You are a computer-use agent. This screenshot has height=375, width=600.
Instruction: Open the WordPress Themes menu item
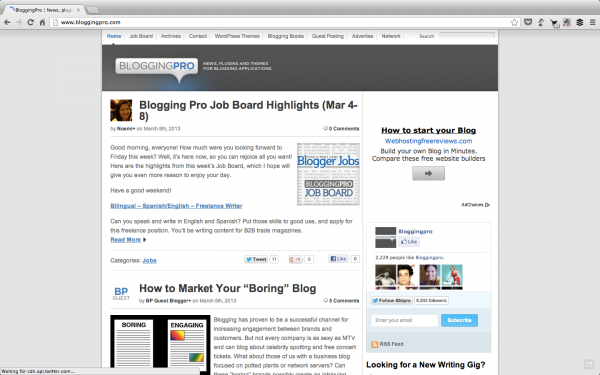pyautogui.click(x=237, y=36)
